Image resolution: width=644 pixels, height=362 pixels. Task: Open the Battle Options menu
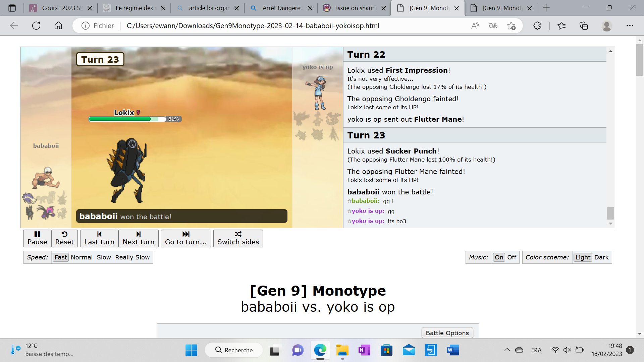point(447,333)
